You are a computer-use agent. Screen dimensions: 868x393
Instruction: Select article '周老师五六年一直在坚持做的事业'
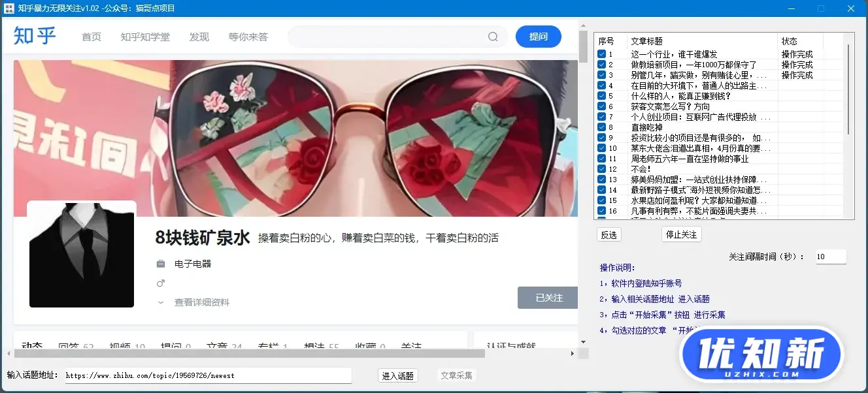point(690,159)
